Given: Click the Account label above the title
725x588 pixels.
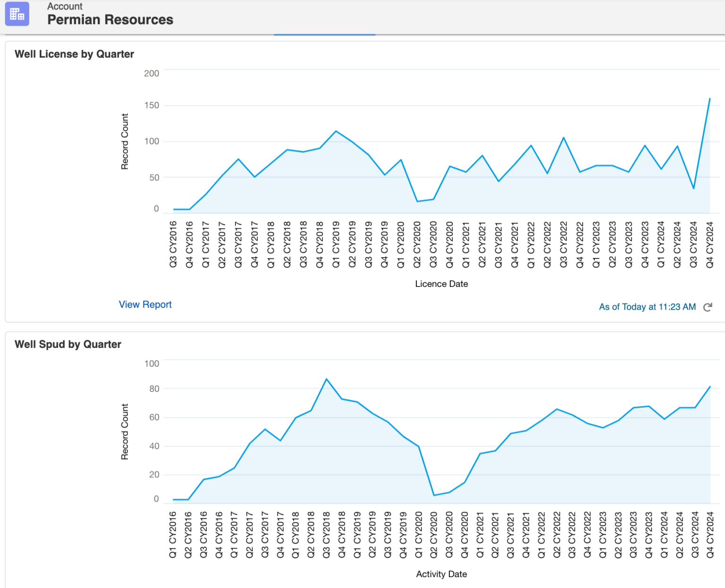Looking at the screenshot, I should click(x=65, y=6).
